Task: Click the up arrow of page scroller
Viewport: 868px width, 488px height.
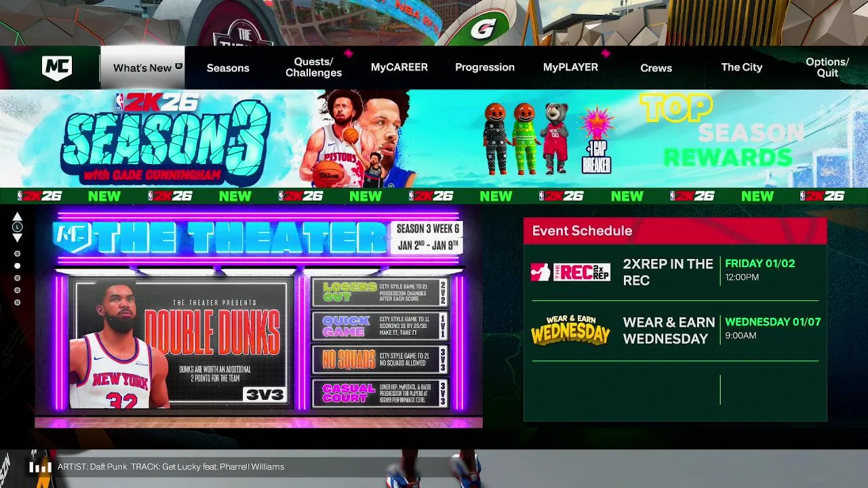Action: [x=18, y=216]
